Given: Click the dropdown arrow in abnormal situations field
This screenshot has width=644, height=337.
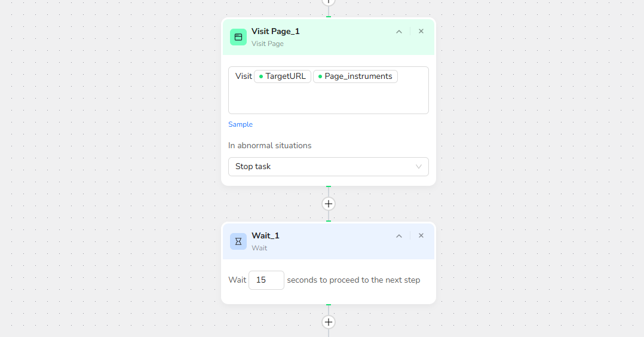Looking at the screenshot, I should (x=419, y=167).
